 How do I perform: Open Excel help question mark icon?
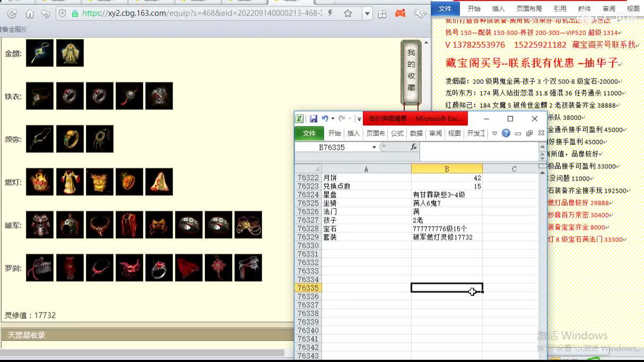506,133
